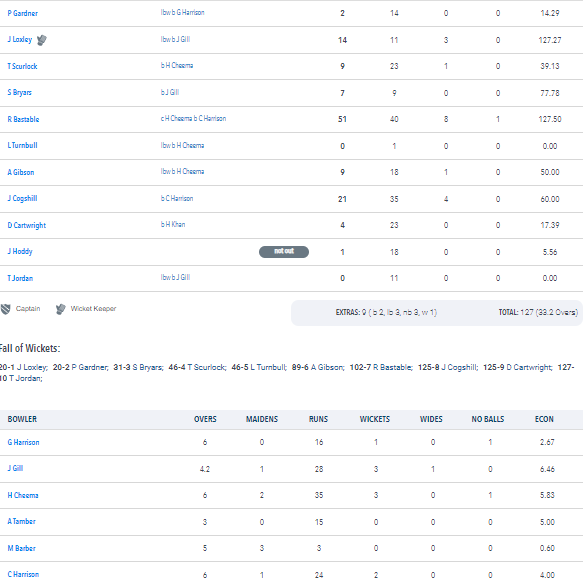Select D Cartwright player link

(x=27, y=225)
